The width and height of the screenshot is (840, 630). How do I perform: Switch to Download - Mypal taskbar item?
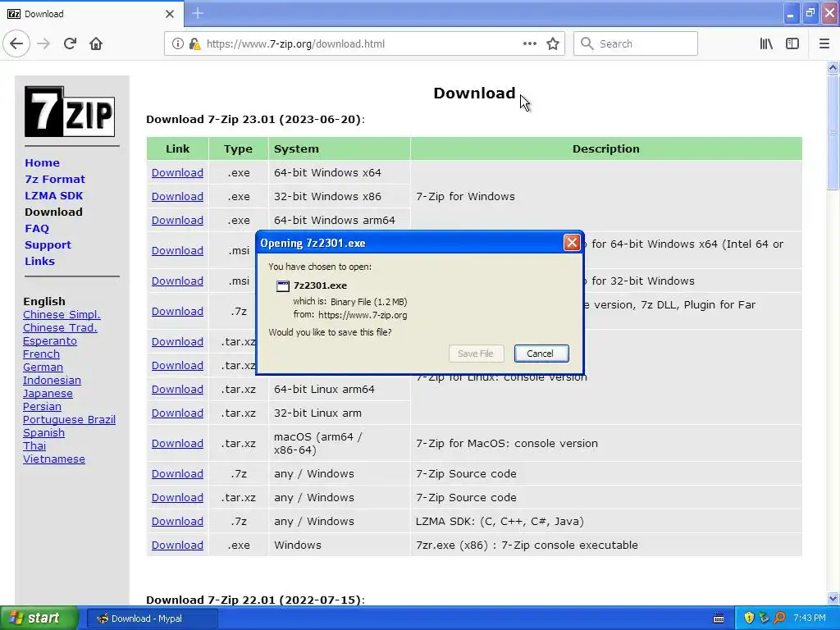[152, 619]
